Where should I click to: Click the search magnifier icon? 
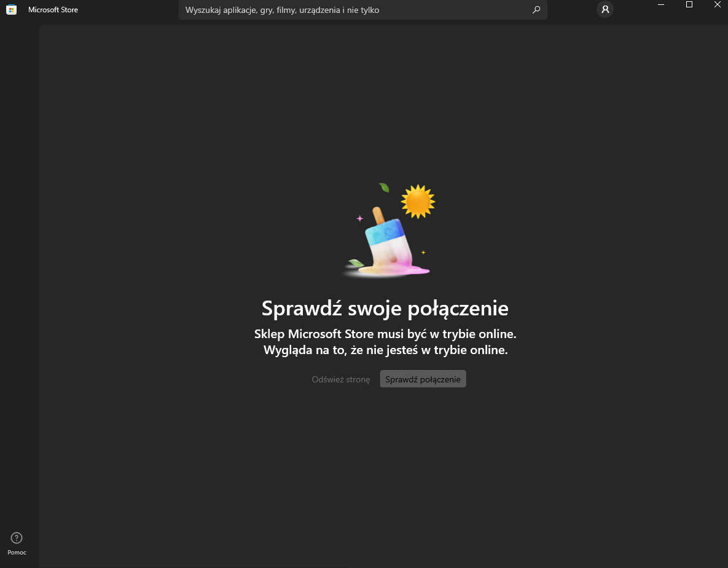pos(536,10)
